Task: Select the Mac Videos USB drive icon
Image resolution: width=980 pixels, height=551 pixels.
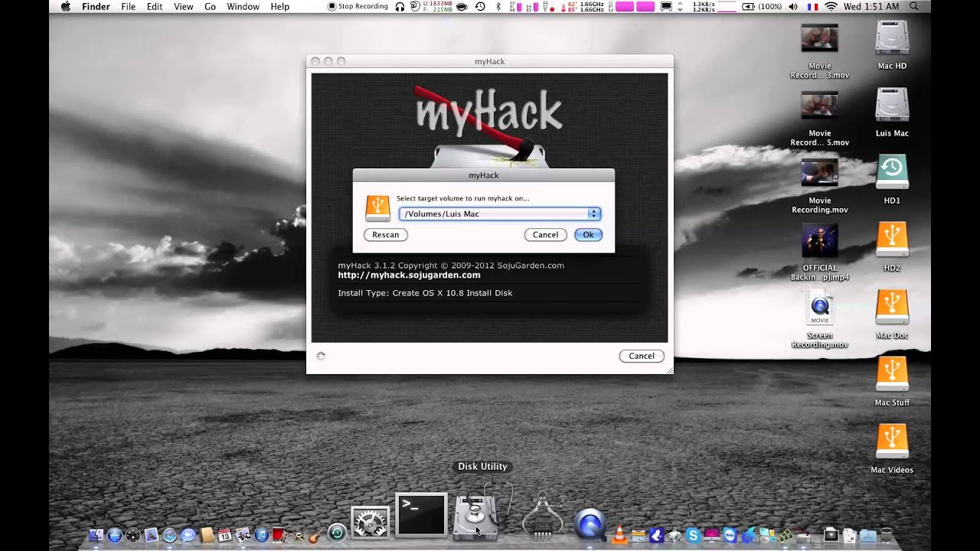Action: coord(892,442)
